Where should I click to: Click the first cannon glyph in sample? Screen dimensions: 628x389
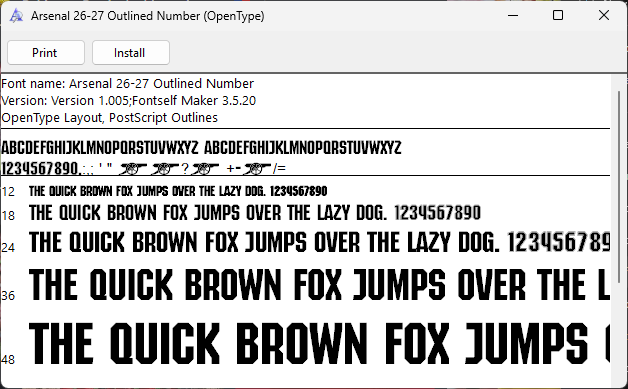133,169
